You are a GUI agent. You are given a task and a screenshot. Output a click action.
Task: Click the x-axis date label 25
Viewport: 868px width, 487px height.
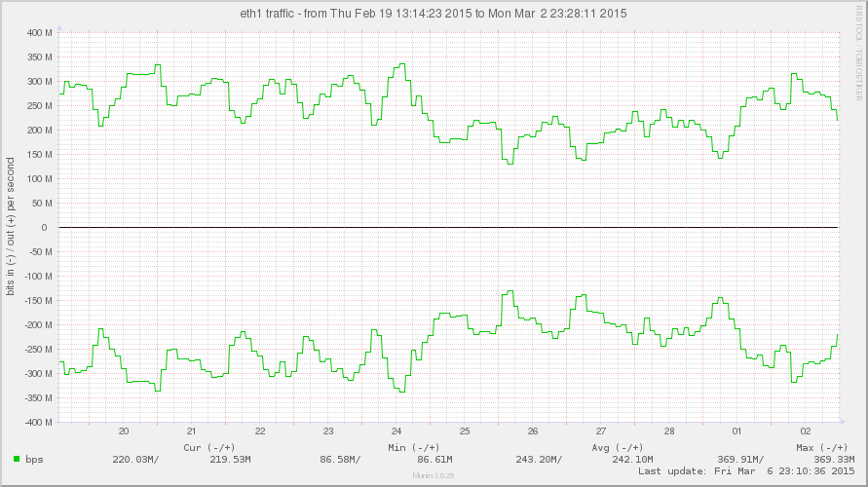(465, 431)
